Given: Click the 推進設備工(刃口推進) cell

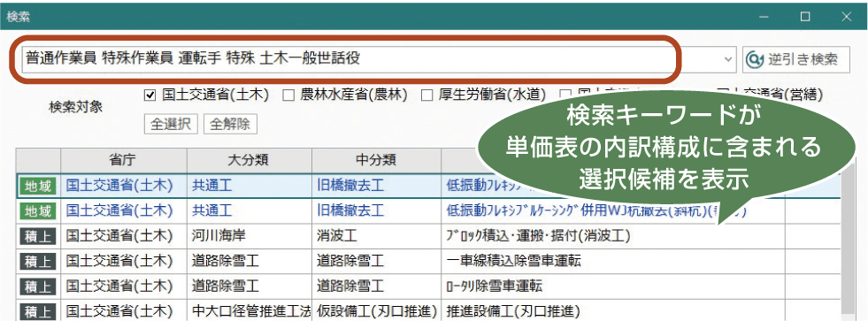Looking at the screenshot, I should pyautogui.click(x=613, y=311).
